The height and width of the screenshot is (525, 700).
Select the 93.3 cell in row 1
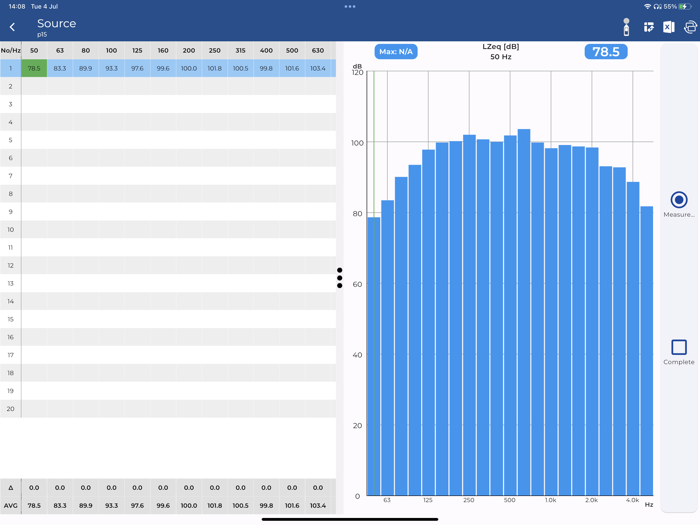[x=112, y=68]
